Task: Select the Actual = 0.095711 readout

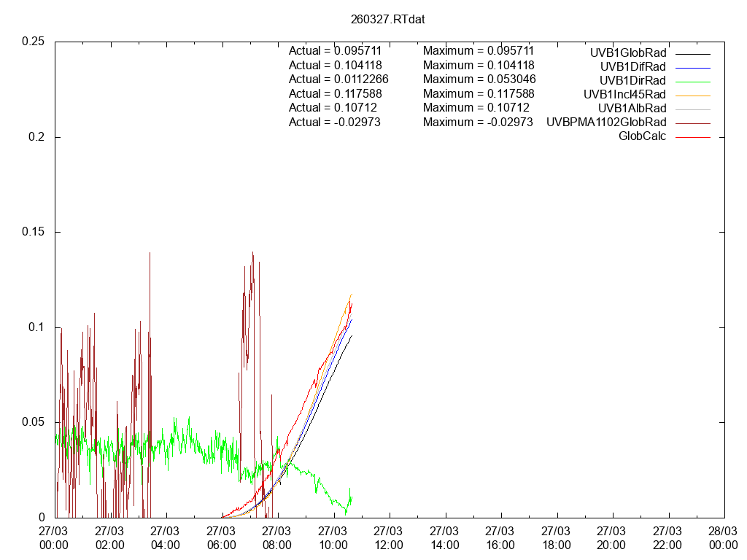Action: [335, 51]
